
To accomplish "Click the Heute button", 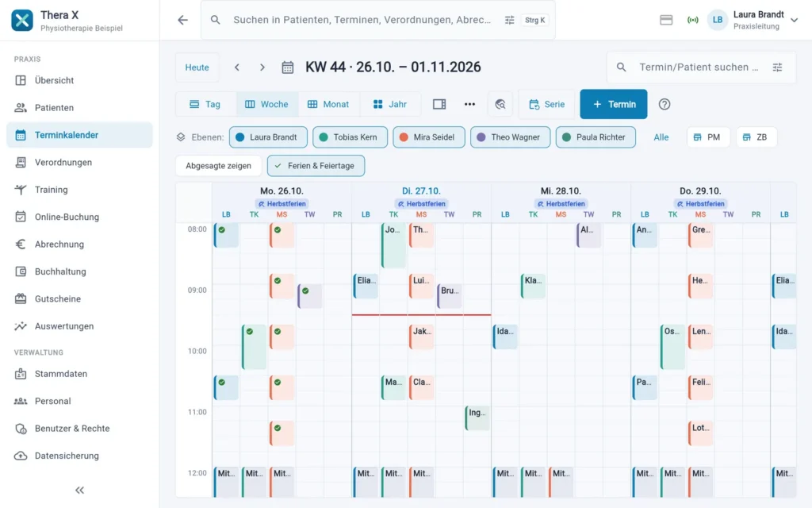I will tap(197, 67).
